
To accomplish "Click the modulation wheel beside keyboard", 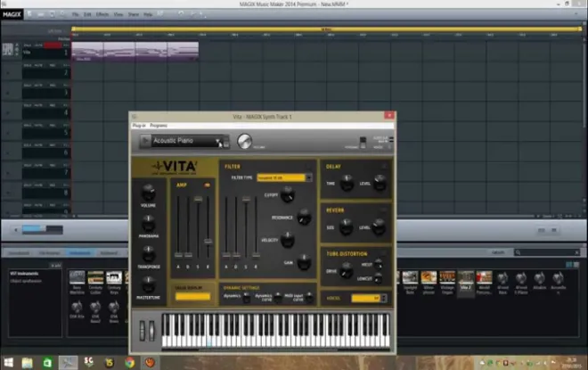I will (x=151, y=331).
